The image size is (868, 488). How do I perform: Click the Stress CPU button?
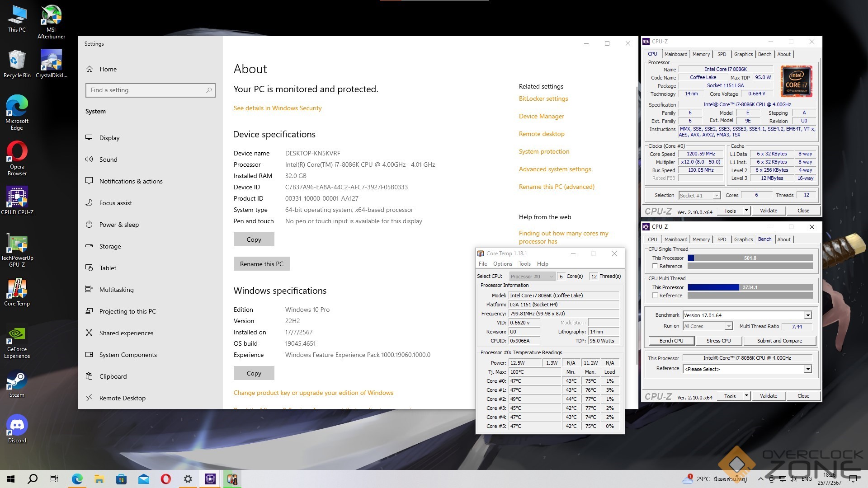[718, 341]
